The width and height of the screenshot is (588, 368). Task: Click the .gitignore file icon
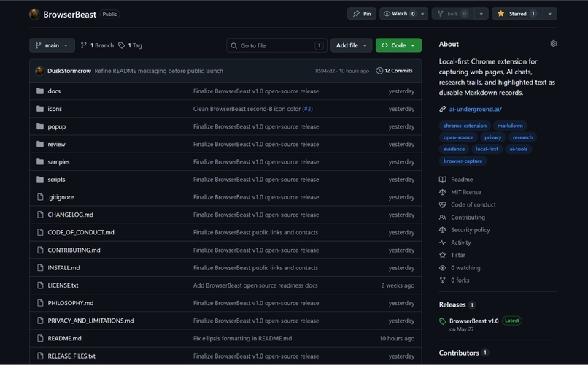[40, 197]
